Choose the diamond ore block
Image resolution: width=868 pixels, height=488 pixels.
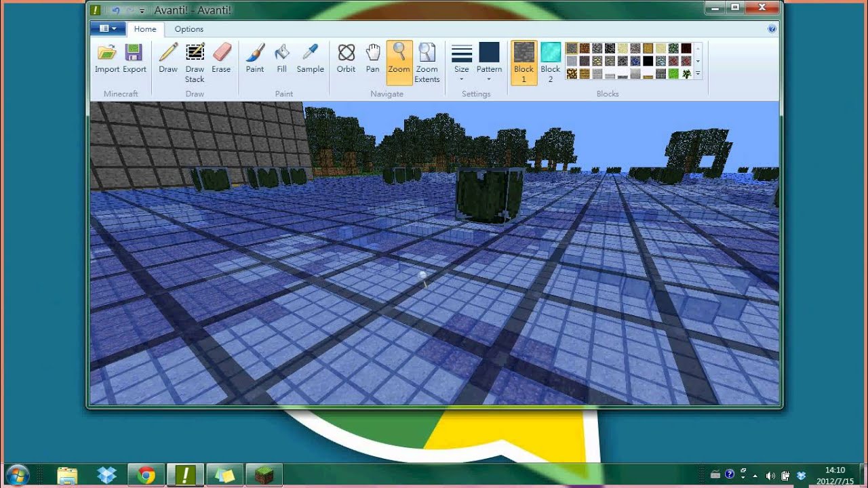click(x=660, y=61)
